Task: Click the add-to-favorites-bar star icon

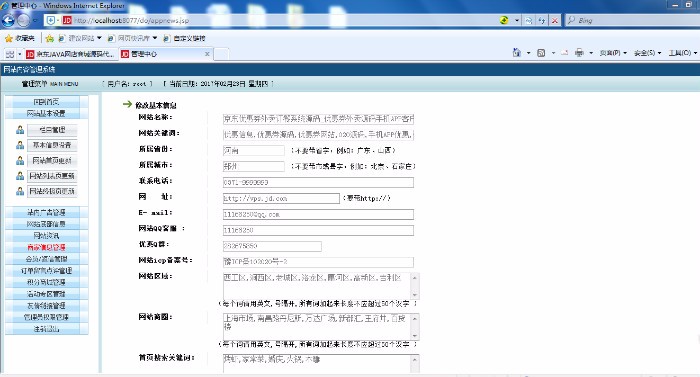Action: coord(50,38)
